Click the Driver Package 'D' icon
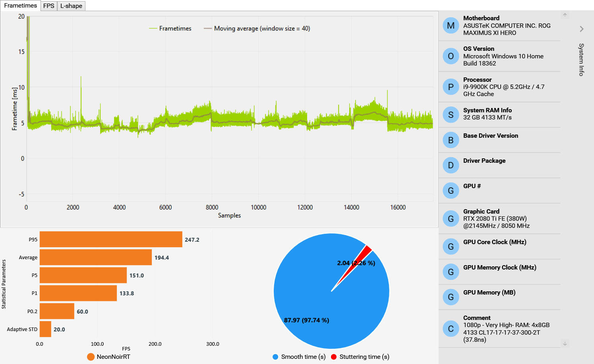Image resolution: width=594 pixels, height=364 pixels. [x=451, y=165]
